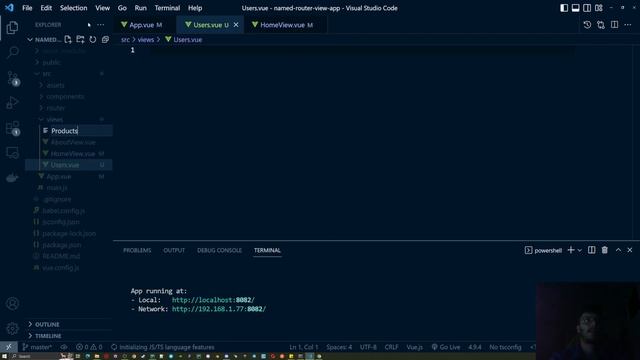Open editor more actions ellipsis
The image size is (640, 360).
628,25
